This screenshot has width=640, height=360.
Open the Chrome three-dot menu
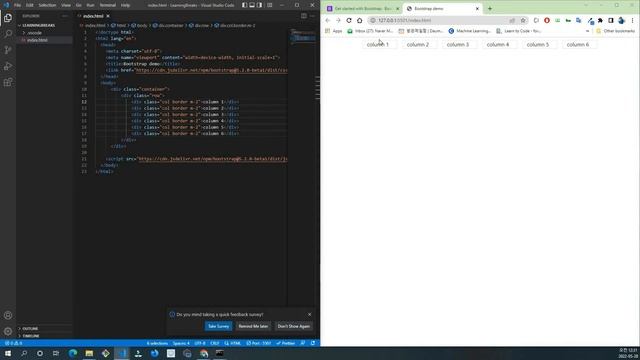(x=632, y=20)
